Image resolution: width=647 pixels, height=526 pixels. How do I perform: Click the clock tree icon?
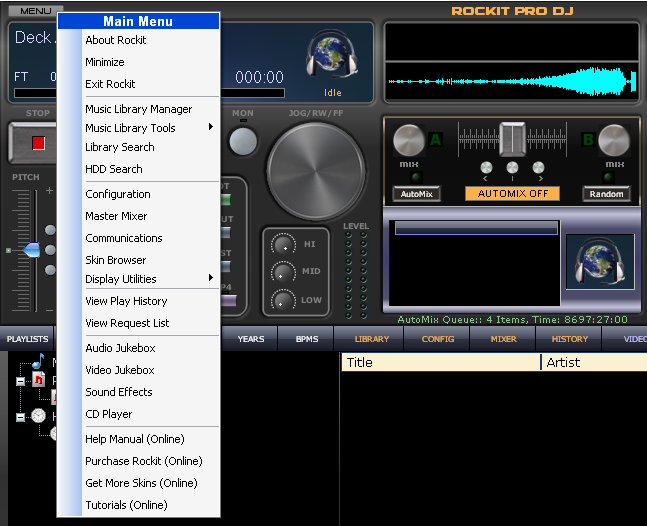(39, 415)
